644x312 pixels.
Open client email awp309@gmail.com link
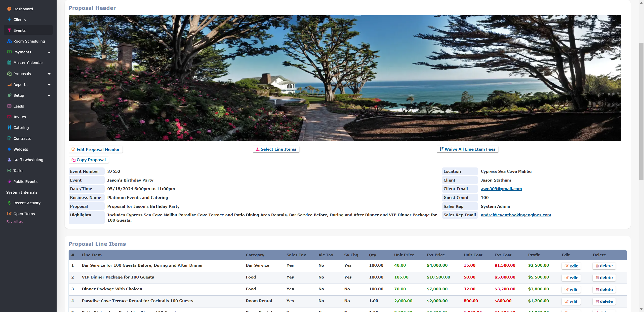click(501, 189)
